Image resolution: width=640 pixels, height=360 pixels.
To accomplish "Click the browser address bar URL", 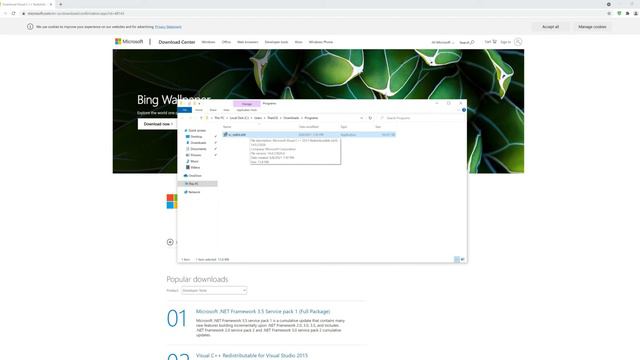I will (76, 13).
